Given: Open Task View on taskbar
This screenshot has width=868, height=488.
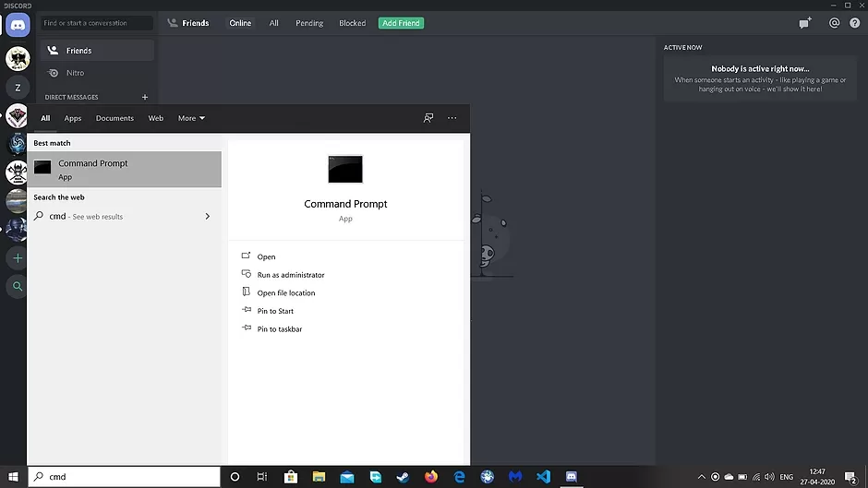Looking at the screenshot, I should point(262,476).
